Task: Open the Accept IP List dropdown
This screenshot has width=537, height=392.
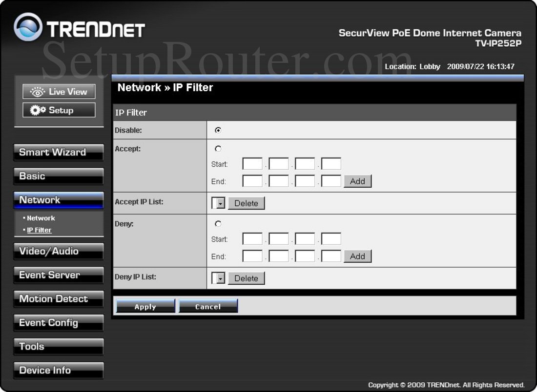Action: pos(218,203)
